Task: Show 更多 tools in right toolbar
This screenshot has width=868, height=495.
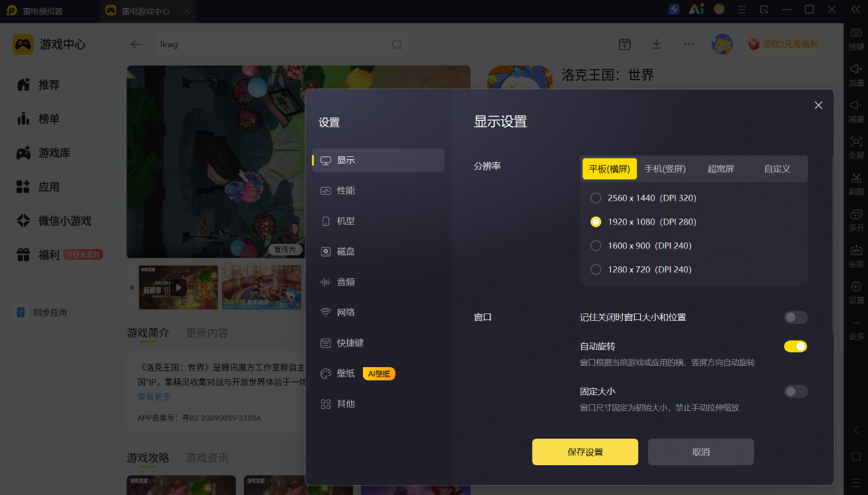Action: point(856,329)
